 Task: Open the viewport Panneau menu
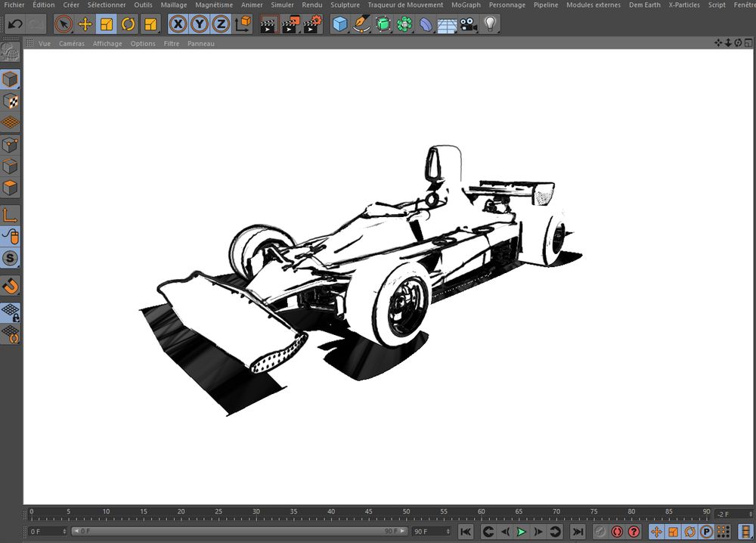[200, 43]
